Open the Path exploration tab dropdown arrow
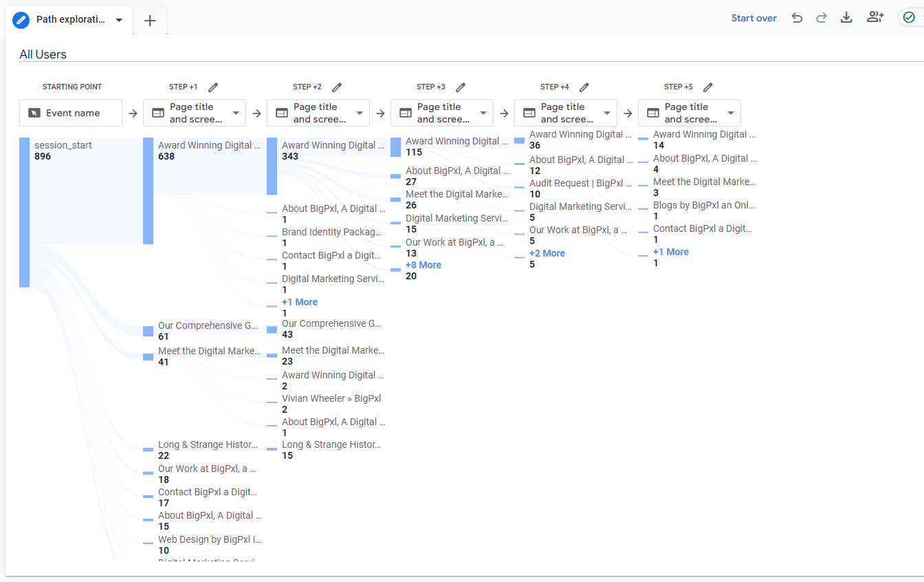This screenshot has width=924, height=582. pyautogui.click(x=119, y=20)
